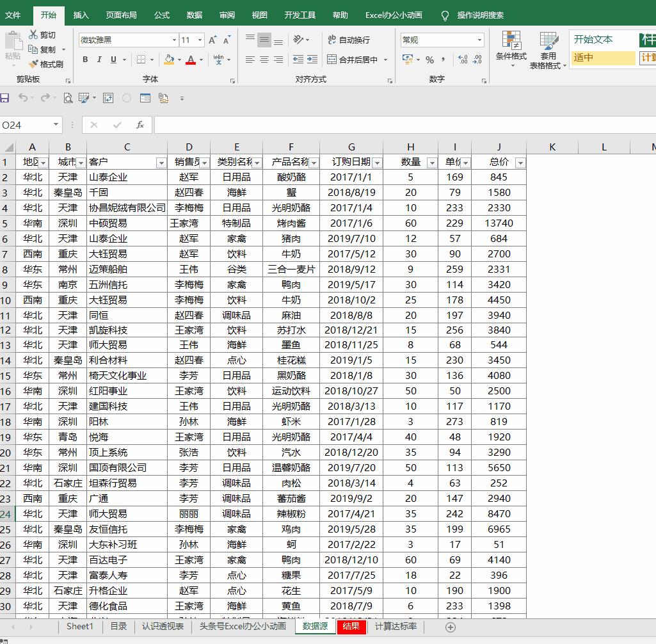656x644 pixels.
Task: Toggle italic formatting
Action: coord(99,60)
